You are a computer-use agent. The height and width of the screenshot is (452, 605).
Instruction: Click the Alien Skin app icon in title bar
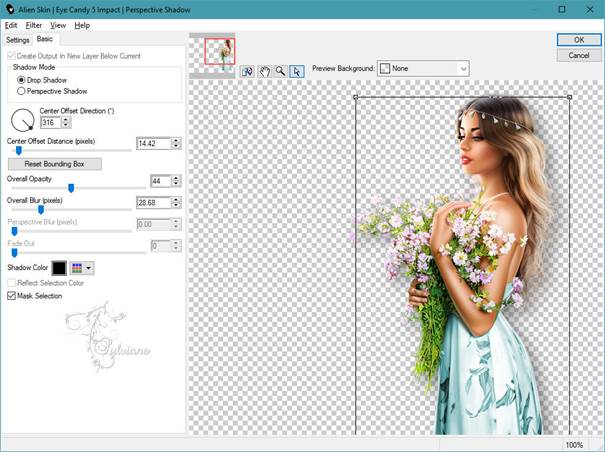pos(10,9)
